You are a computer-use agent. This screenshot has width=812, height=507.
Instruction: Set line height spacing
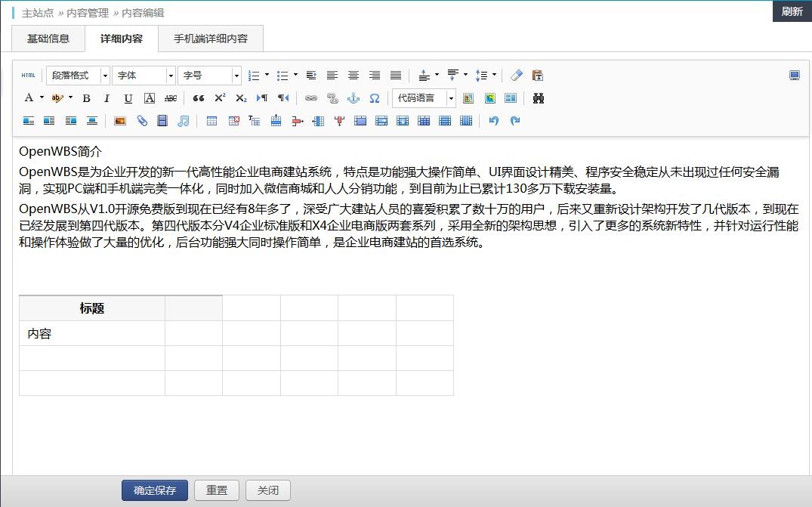[x=482, y=76]
